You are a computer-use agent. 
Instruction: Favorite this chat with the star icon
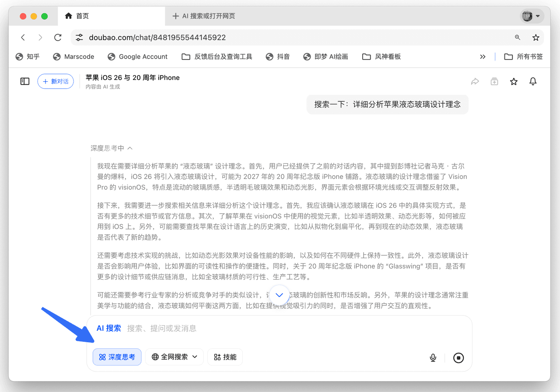click(x=514, y=81)
